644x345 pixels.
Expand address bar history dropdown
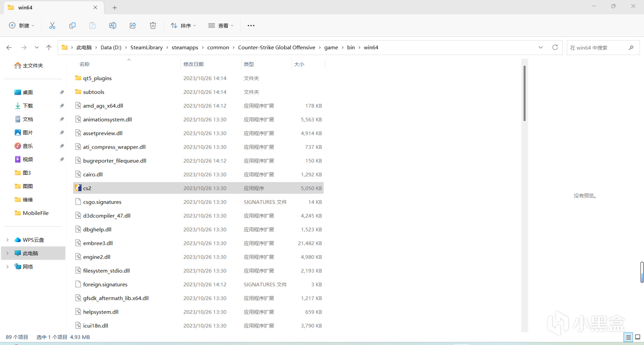pyautogui.click(x=541, y=47)
